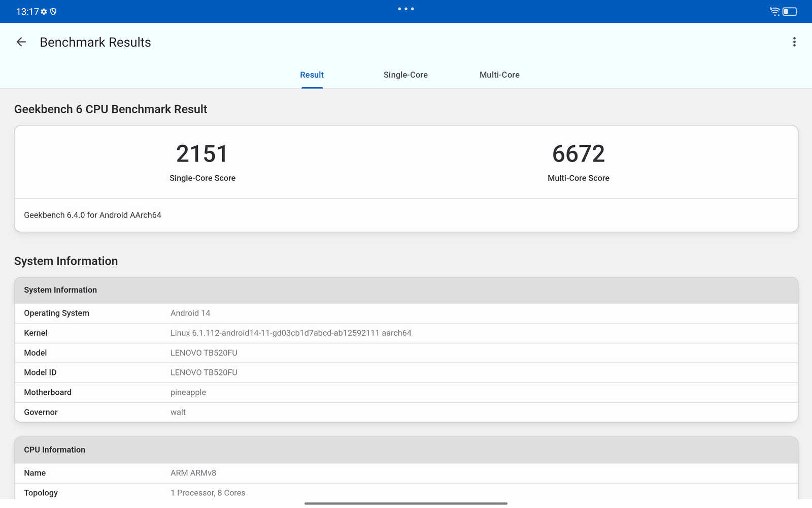Tap the Wi-Fi status icon
The height and width of the screenshot is (508, 812).
point(774,11)
